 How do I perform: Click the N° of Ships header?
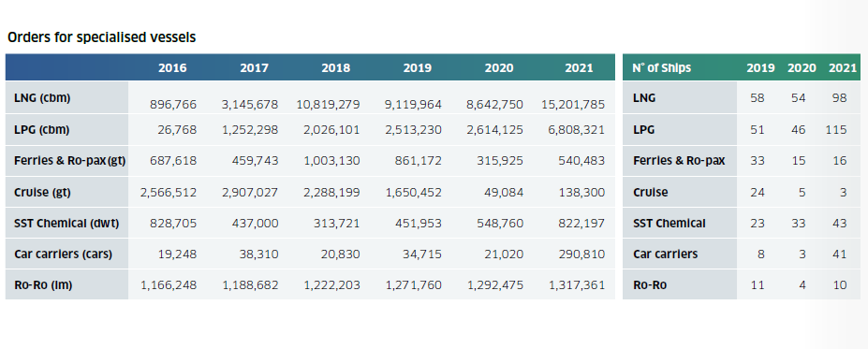(x=661, y=68)
